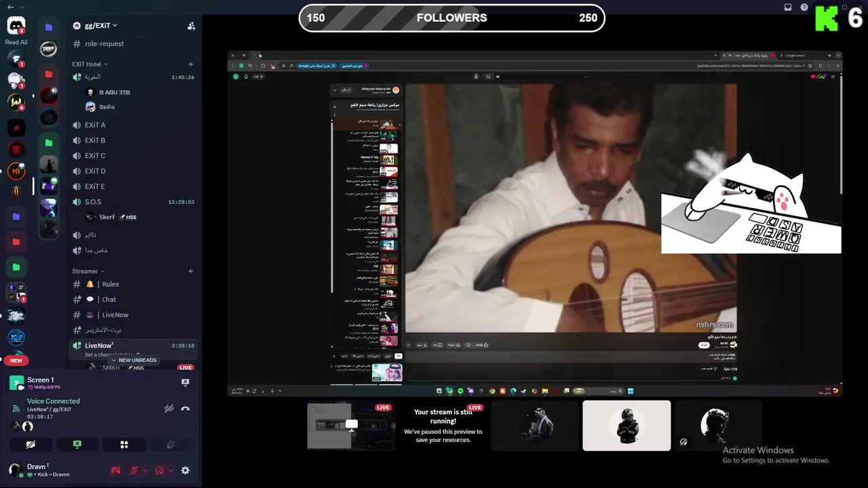Viewport: 868px width, 488px height.
Task: Select the white-background participant tile
Action: pyautogui.click(x=627, y=426)
